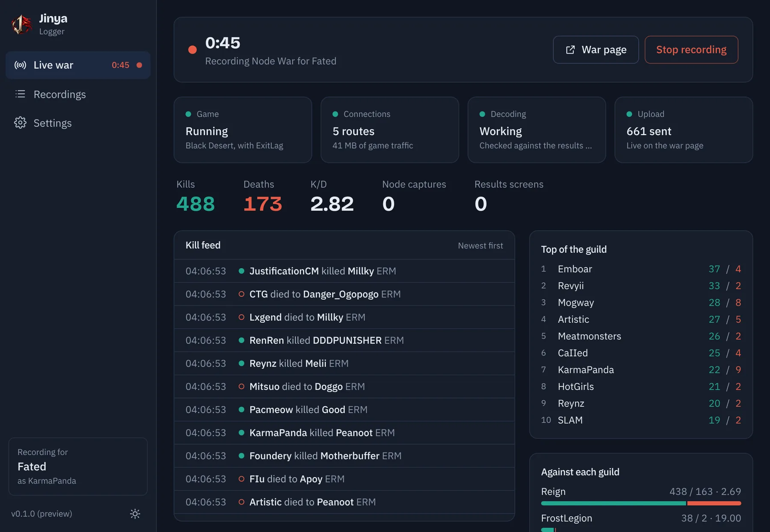Click the Reign kill ratio bar
The width and height of the screenshot is (770, 532).
[641, 503]
